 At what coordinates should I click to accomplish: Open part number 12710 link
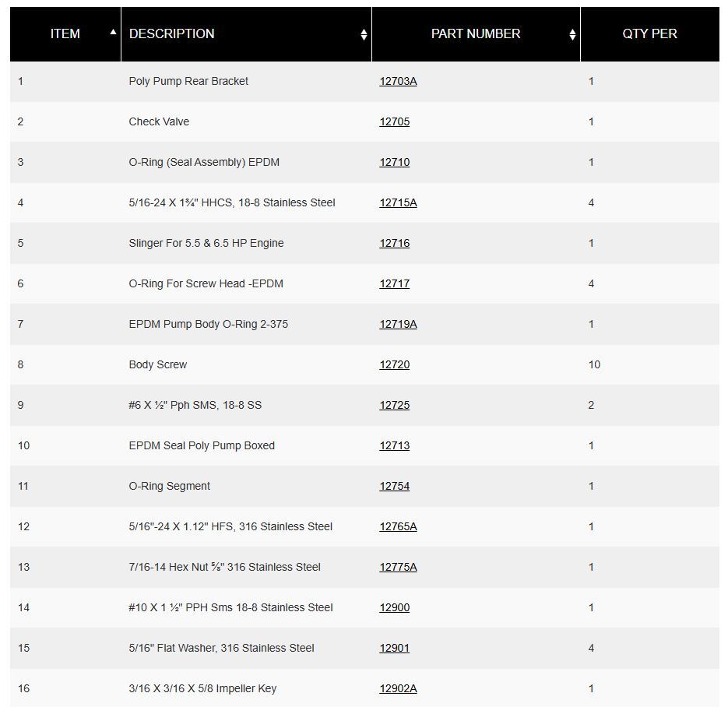[394, 162]
